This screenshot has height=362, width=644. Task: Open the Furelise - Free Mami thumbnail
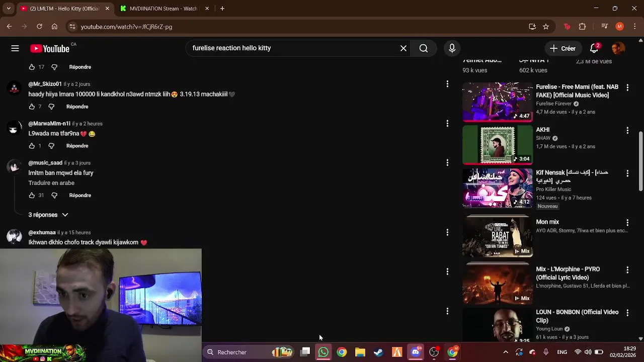497,102
